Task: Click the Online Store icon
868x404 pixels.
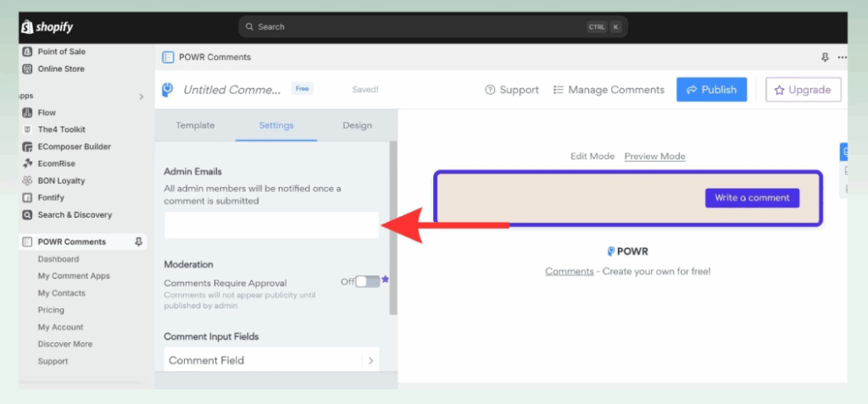Action: pos(27,69)
